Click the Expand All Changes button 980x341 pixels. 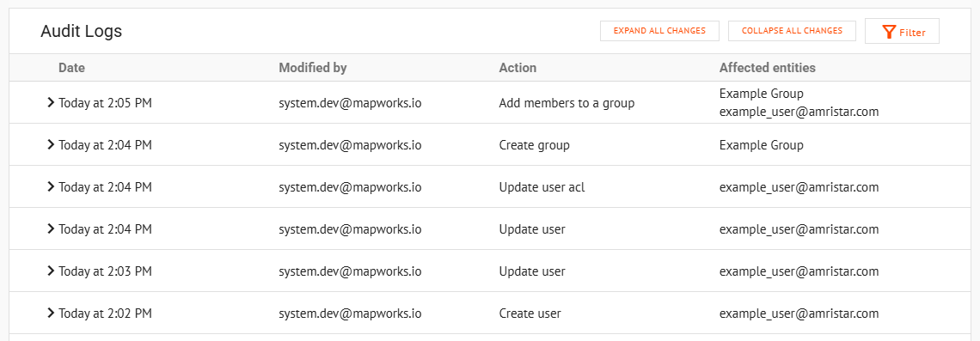(x=659, y=31)
